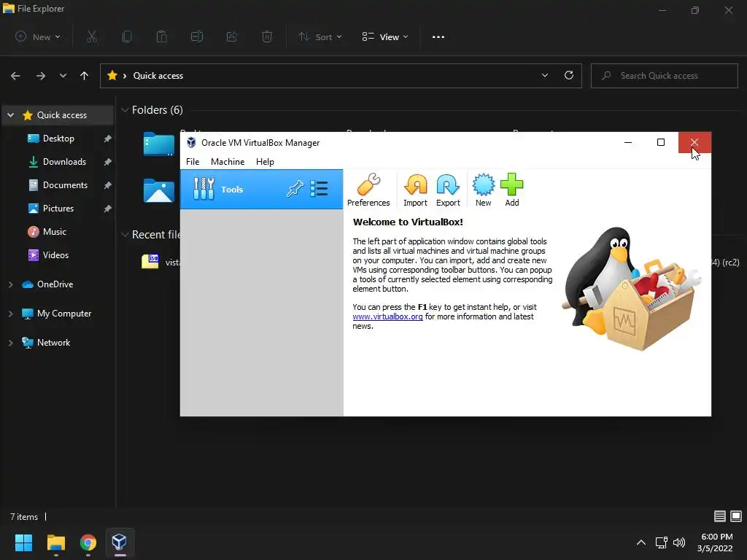
Task: Collapse the Folders (6) group
Action: coord(125,110)
